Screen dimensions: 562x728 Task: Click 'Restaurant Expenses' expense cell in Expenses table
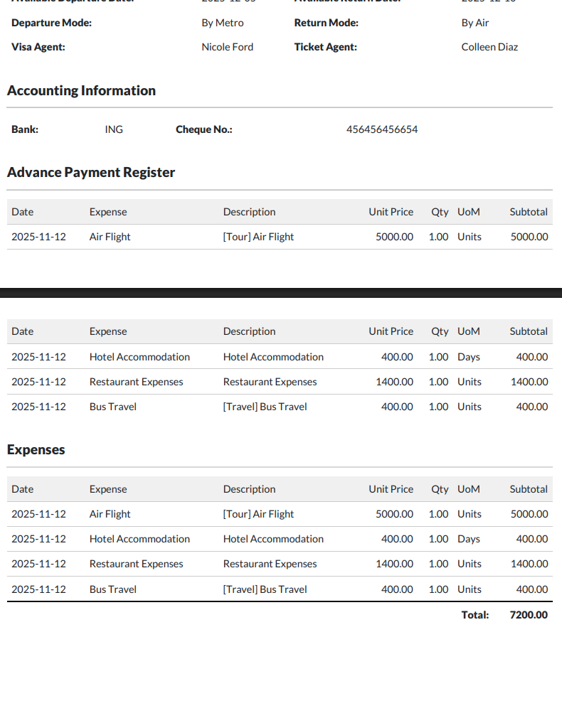pos(136,564)
